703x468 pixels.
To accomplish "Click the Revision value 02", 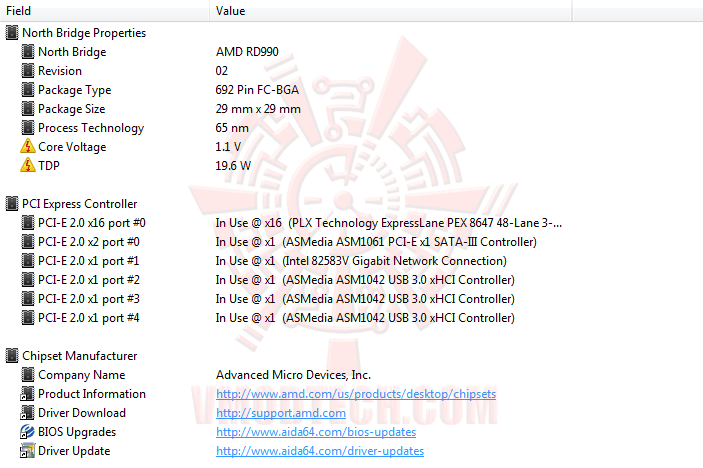I will [x=221, y=70].
